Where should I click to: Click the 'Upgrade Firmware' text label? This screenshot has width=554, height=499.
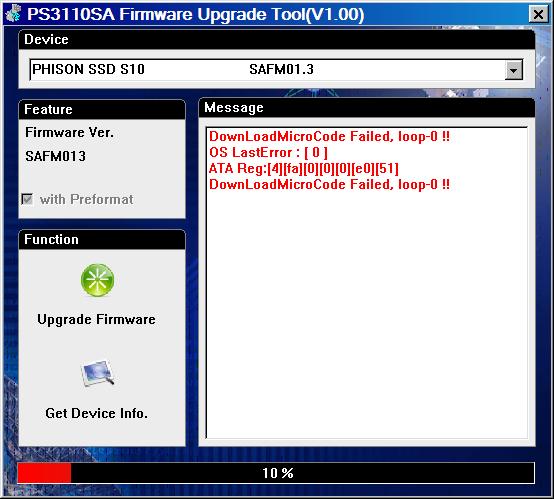coord(96,319)
